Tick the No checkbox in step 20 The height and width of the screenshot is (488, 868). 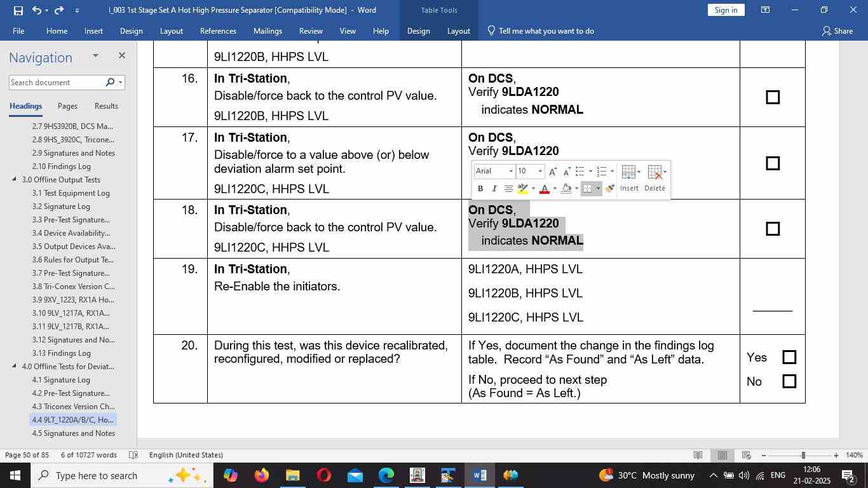coord(789,381)
